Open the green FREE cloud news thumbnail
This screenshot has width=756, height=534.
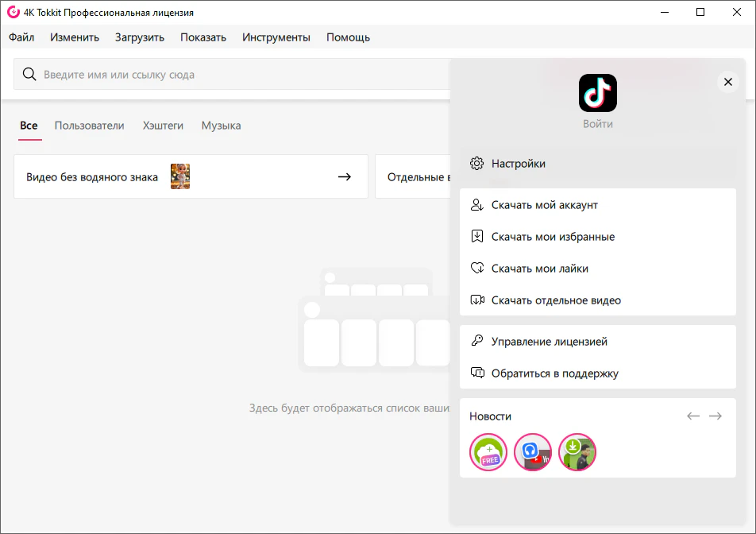click(488, 453)
